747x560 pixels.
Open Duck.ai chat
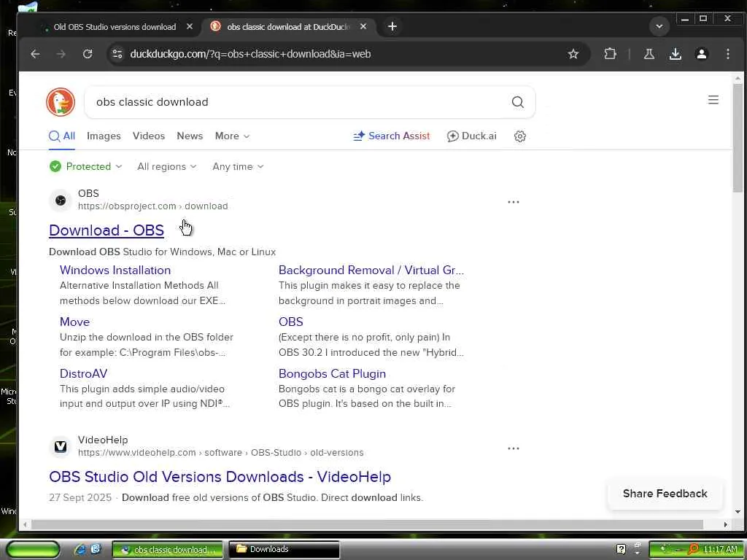click(x=472, y=136)
